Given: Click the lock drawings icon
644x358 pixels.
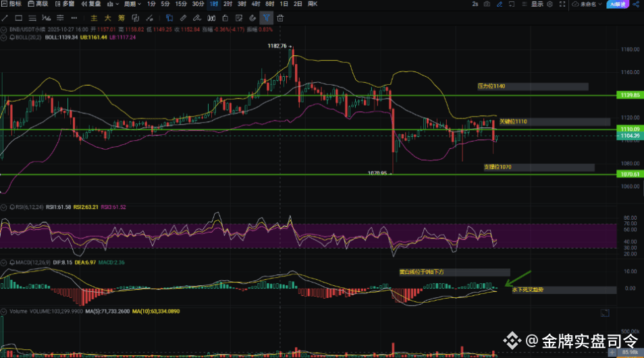Looking at the screenshot, I should click(225, 18).
